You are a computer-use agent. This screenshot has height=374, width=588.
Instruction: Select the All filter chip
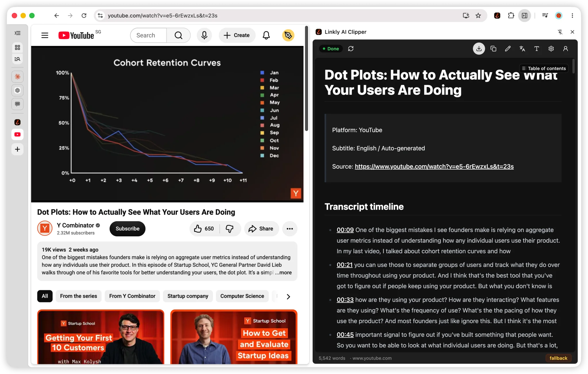coord(45,296)
